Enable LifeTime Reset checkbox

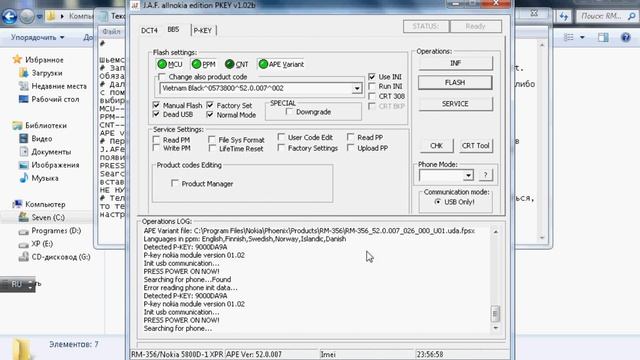(x=212, y=149)
